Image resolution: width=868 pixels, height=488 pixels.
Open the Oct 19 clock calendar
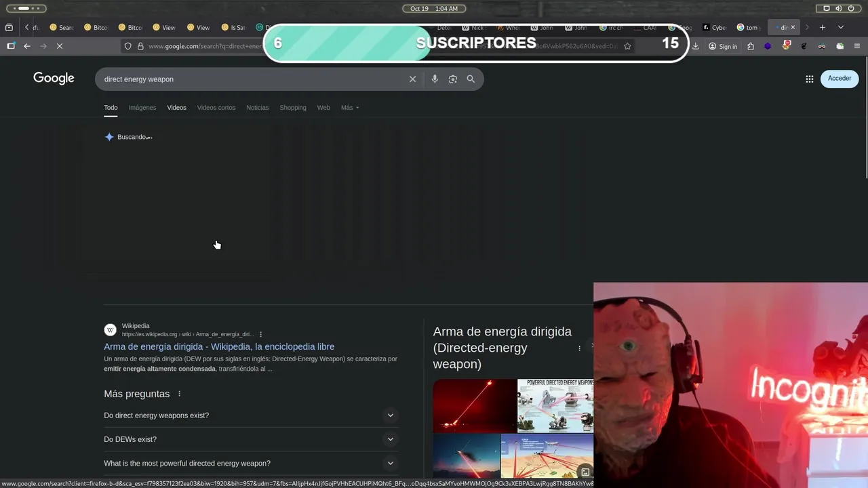point(434,8)
